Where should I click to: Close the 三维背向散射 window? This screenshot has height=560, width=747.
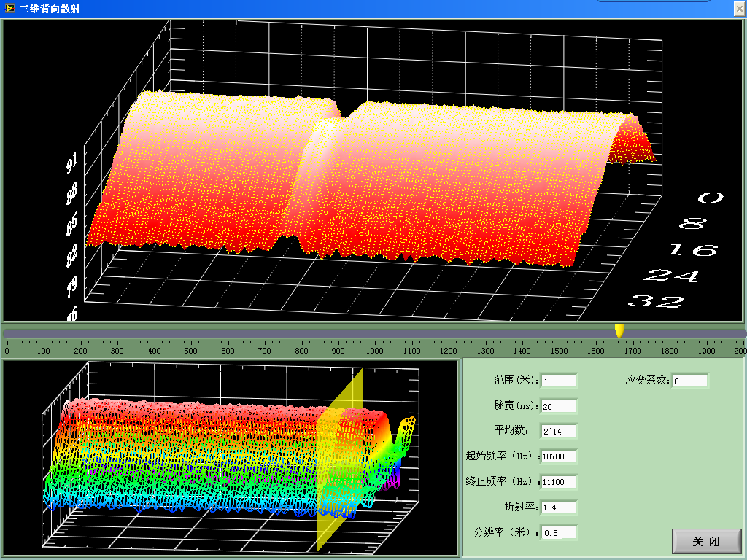[740, 9]
